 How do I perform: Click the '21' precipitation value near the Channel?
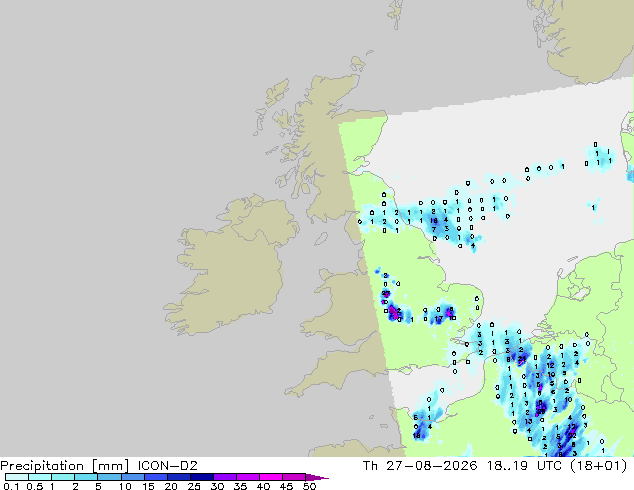[x=522, y=358]
